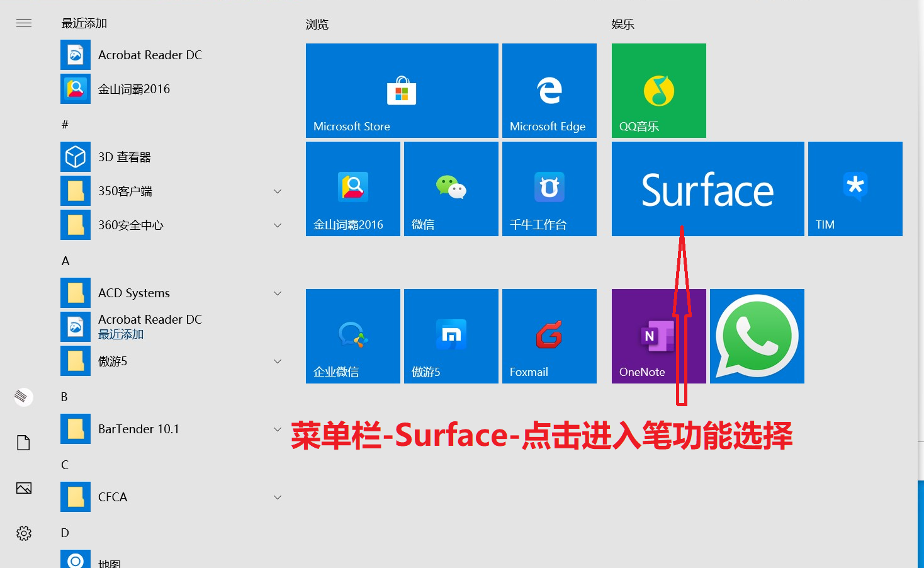Open the hamburger menu at top left

(23, 23)
